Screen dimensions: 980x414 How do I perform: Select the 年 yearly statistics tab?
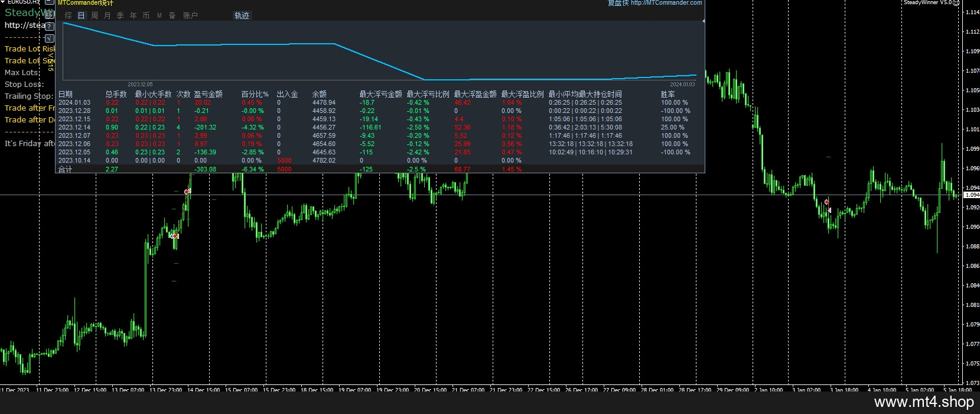[x=133, y=15]
